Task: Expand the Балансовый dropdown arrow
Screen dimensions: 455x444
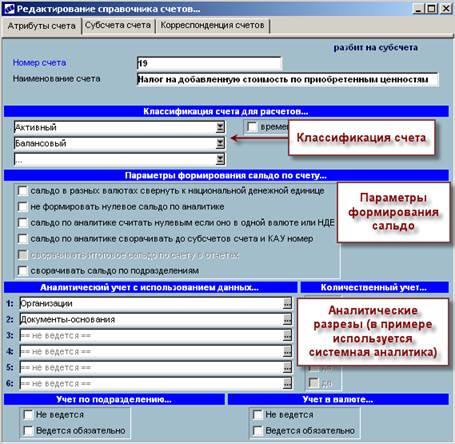Action: pos(220,143)
